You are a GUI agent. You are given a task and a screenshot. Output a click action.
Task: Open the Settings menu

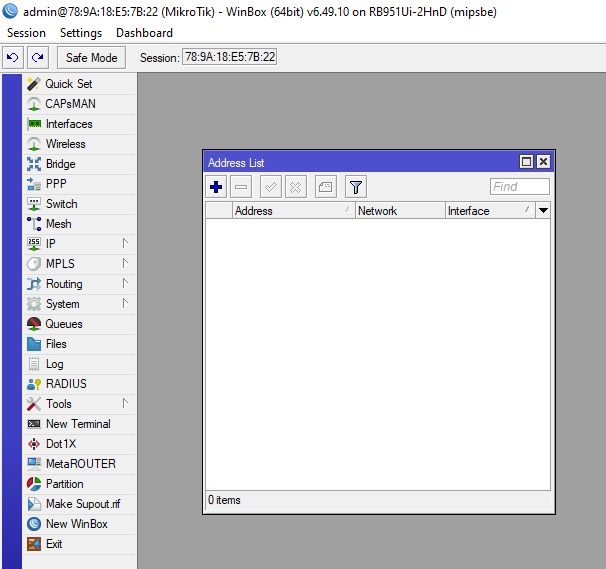click(x=81, y=33)
